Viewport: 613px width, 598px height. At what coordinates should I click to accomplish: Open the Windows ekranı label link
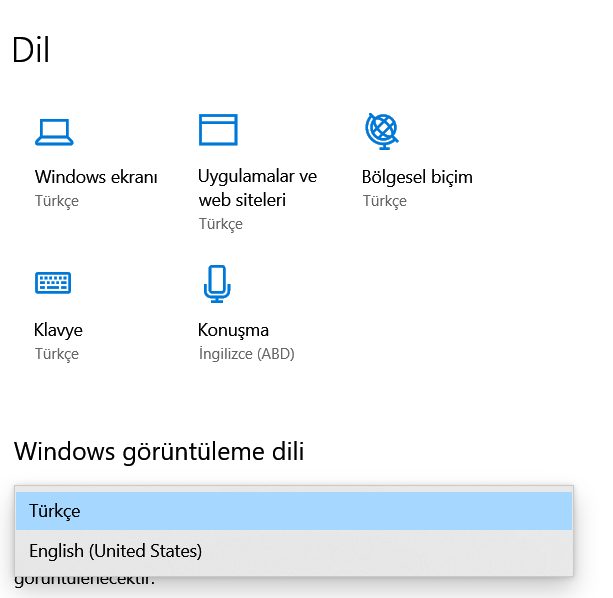(x=96, y=177)
